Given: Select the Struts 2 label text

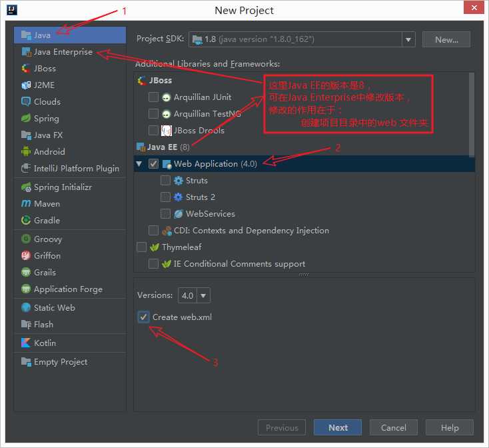Looking at the screenshot, I should click(x=201, y=197).
